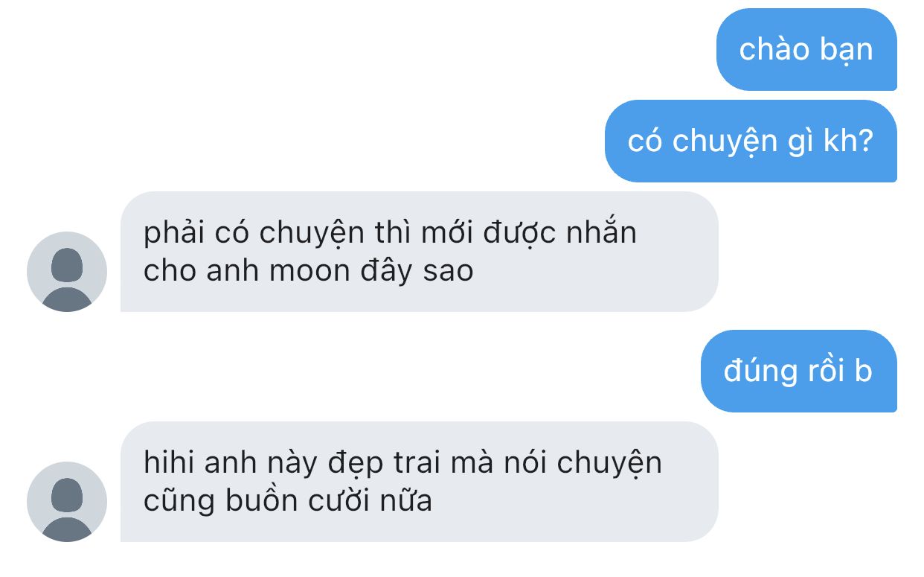Select the word 'nhắn' in the first gray bubble

point(602,233)
